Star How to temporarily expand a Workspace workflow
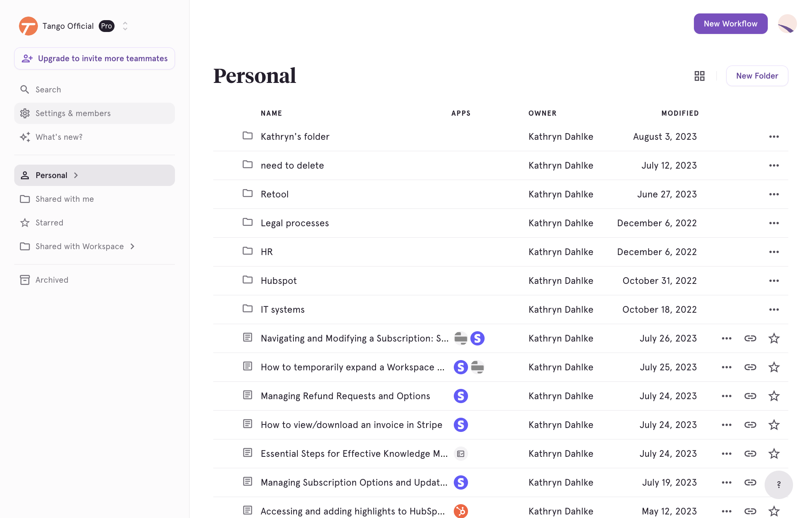 (x=774, y=367)
